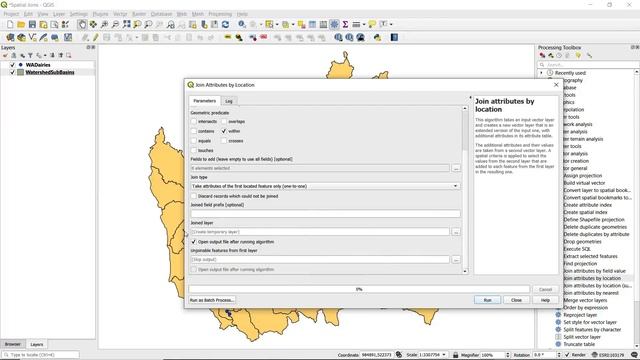The width and height of the screenshot is (640, 360).
Task: Click the Open Data Source Manager icon
Action: (x=10, y=38)
